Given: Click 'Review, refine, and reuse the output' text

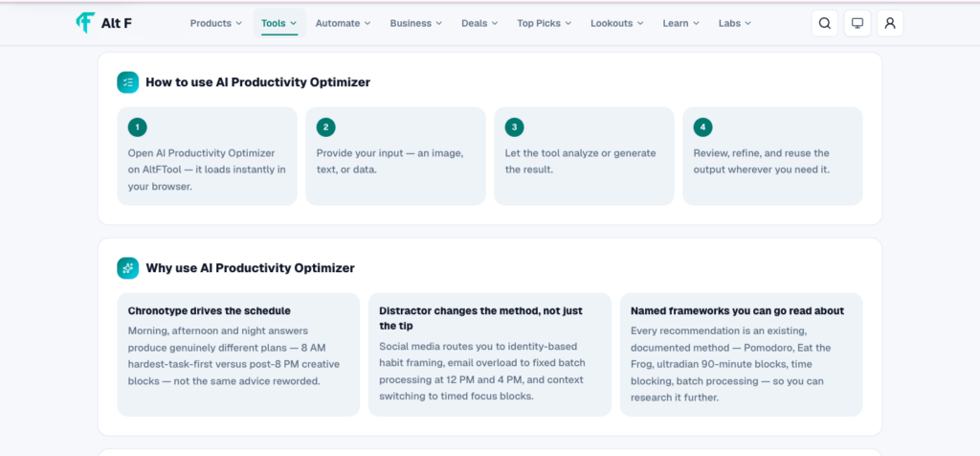Looking at the screenshot, I should tap(761, 161).
